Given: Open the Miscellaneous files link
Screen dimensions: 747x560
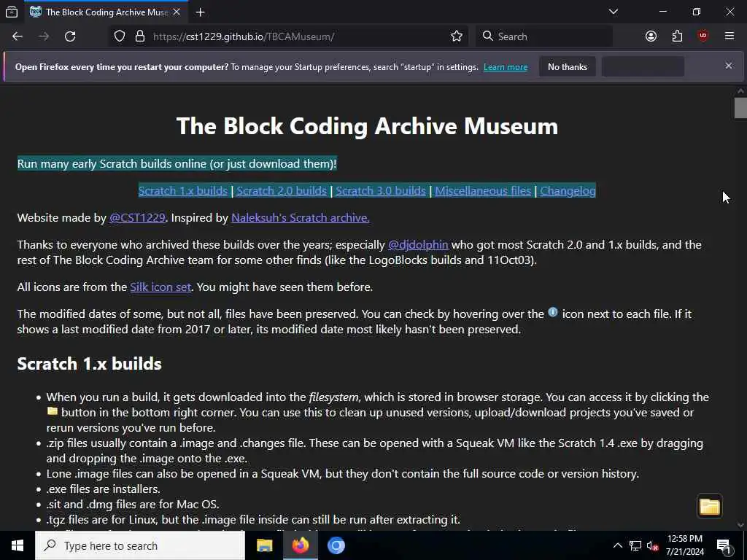Looking at the screenshot, I should tap(483, 190).
